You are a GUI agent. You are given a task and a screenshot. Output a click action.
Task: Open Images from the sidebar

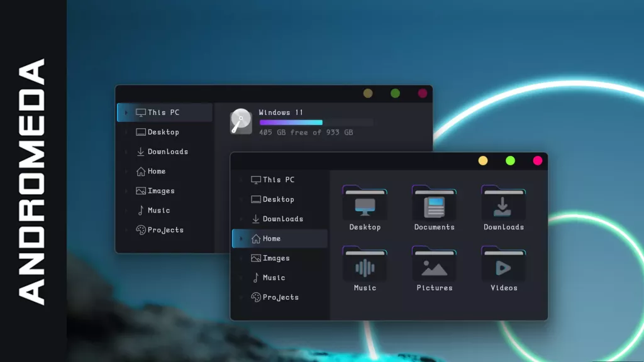pos(275,258)
